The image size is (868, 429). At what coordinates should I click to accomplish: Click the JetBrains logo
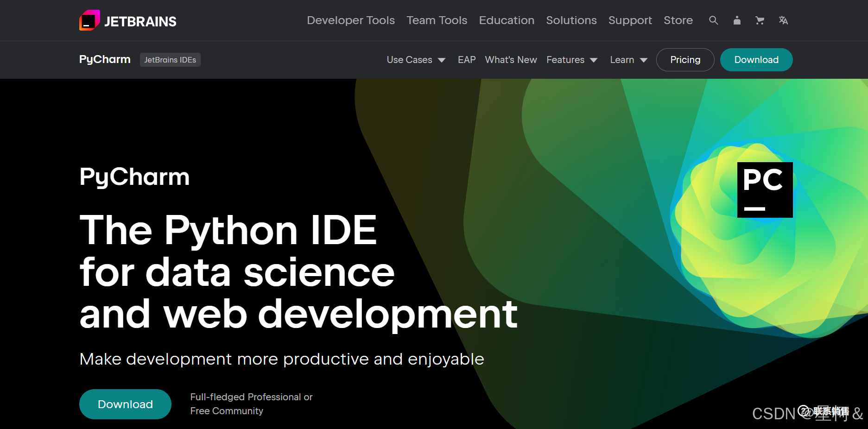click(x=128, y=20)
